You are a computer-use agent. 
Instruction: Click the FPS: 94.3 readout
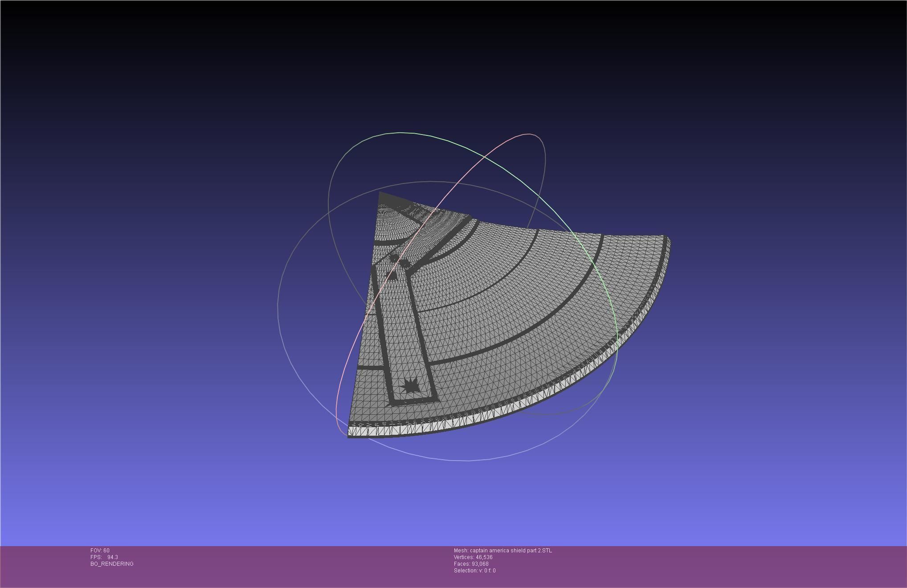[x=104, y=557]
